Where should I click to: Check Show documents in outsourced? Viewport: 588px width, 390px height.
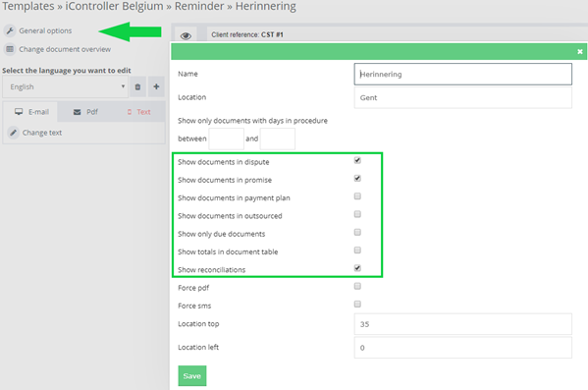(357, 214)
